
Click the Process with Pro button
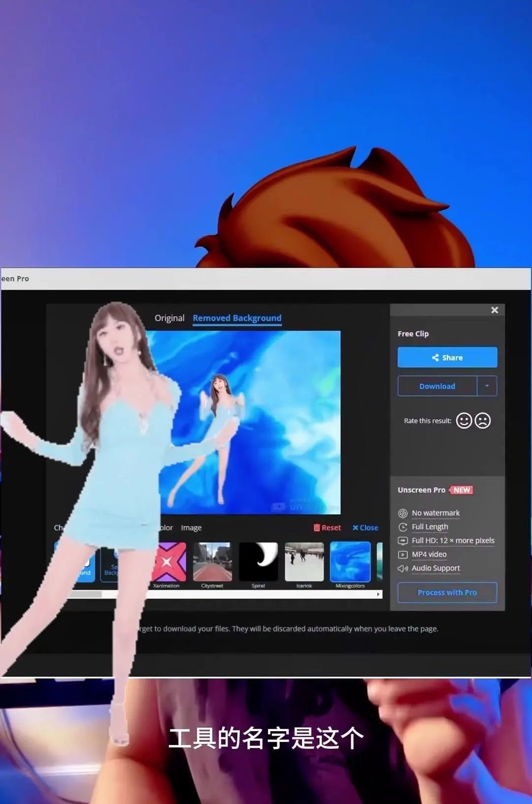[447, 593]
